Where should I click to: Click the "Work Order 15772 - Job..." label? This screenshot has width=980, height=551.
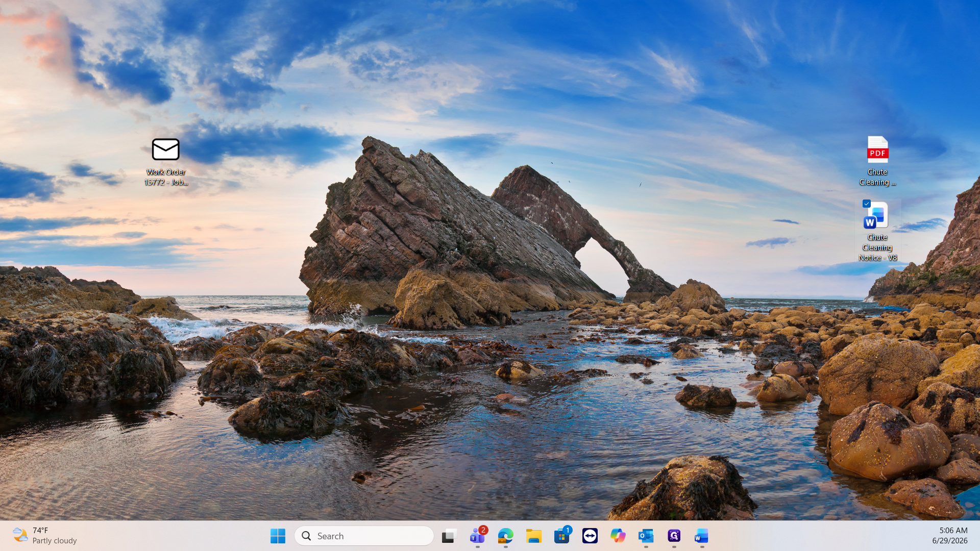(166, 177)
